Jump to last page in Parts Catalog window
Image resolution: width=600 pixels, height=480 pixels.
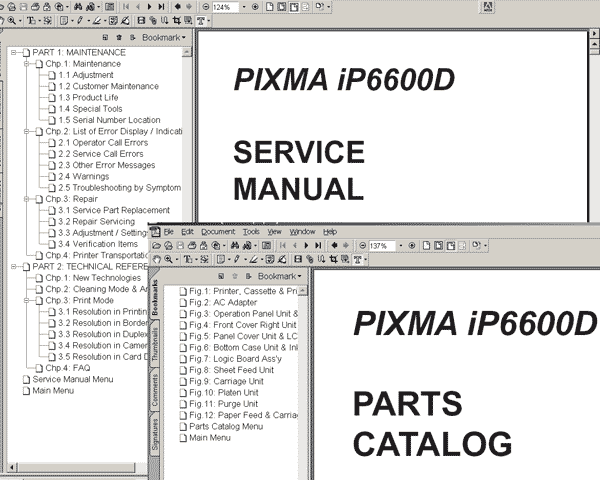(318, 246)
